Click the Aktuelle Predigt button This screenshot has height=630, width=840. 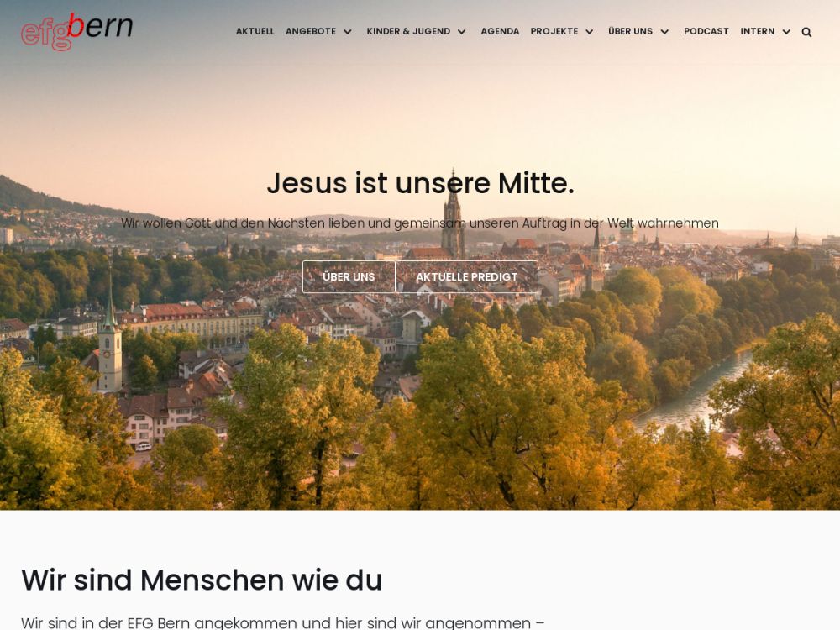point(466,277)
